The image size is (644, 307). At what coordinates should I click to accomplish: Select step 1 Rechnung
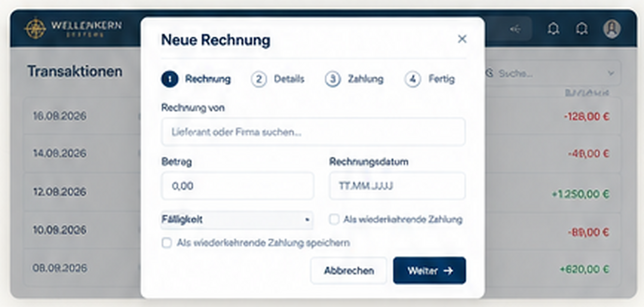[196, 79]
